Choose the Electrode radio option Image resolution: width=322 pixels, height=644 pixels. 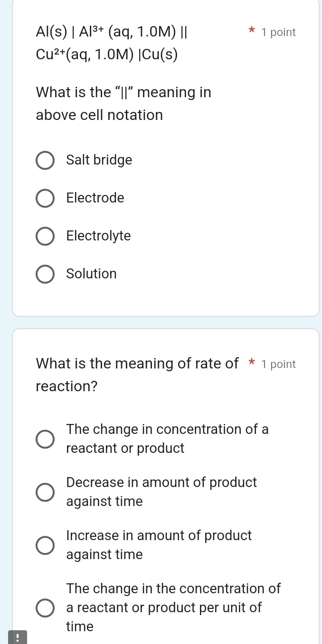(x=45, y=198)
